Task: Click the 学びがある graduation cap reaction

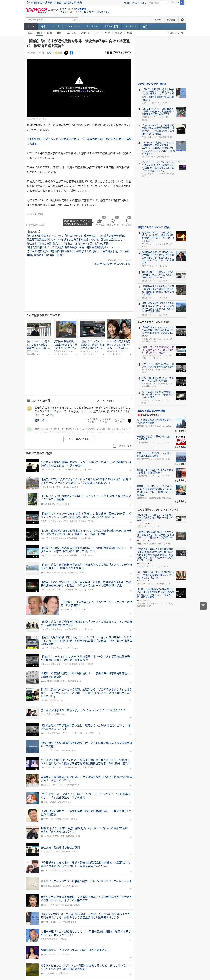Action: click(x=100, y=222)
